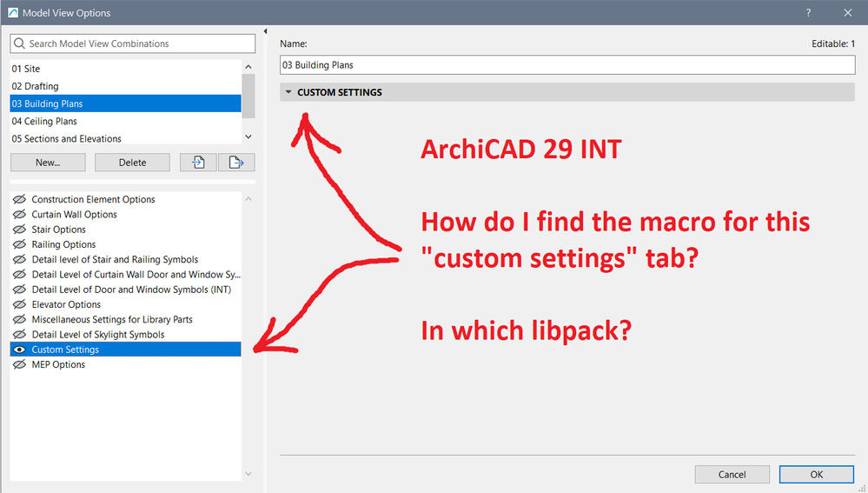Click the help question mark button
Viewport: 868px width, 493px height.
coord(808,13)
